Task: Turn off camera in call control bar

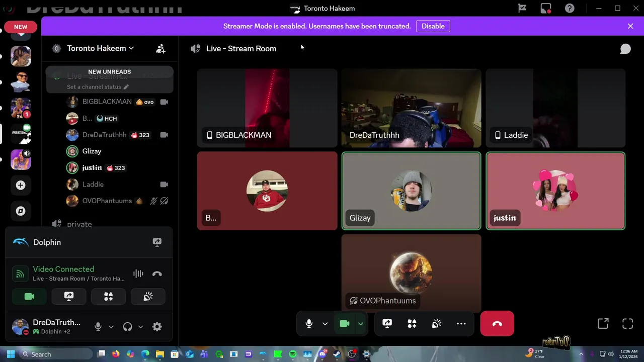Action: point(345,323)
